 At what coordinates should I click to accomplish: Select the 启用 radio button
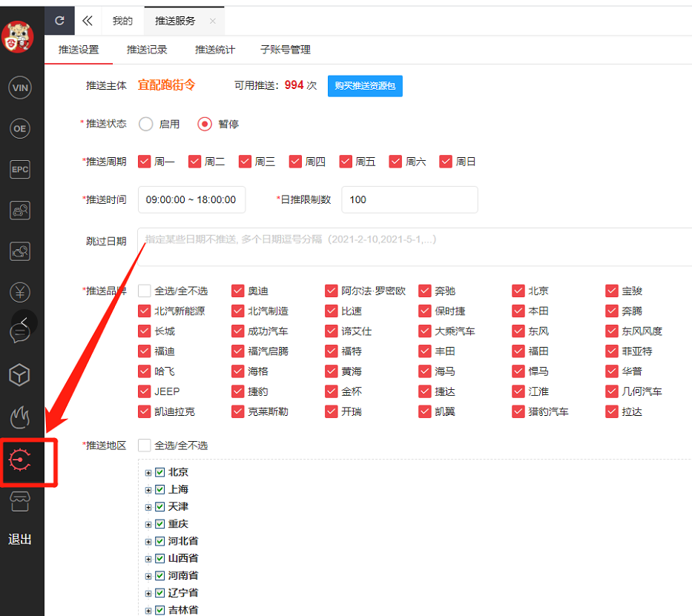145,125
